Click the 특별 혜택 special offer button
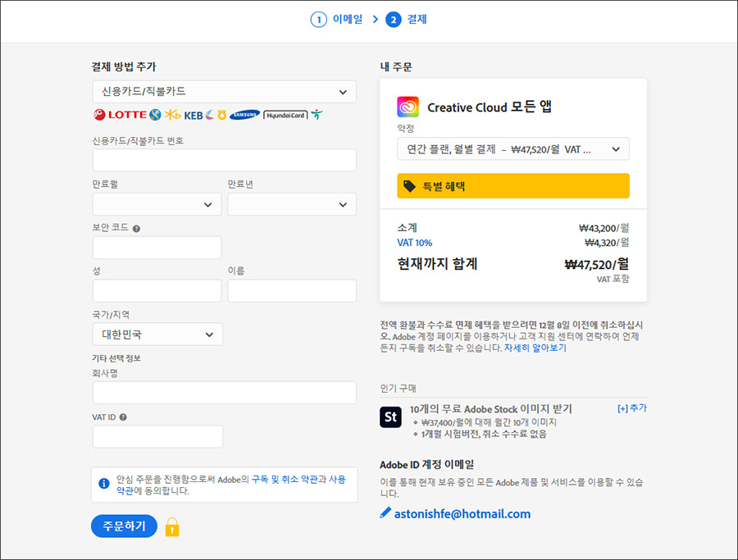738x560 pixels. 513,186
